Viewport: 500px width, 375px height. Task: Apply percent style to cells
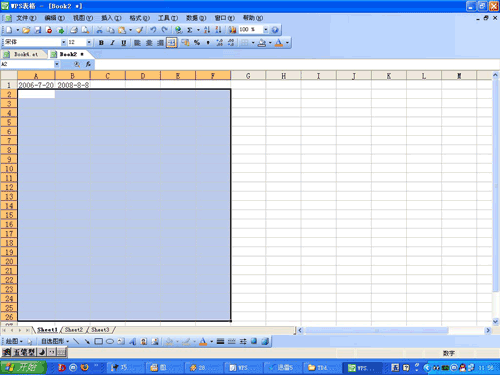pyautogui.click(x=197, y=42)
